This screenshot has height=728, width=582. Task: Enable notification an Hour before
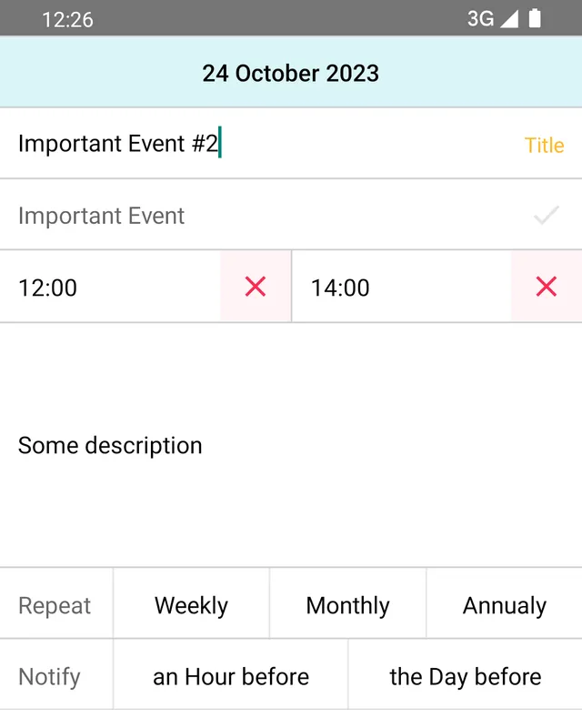click(231, 676)
